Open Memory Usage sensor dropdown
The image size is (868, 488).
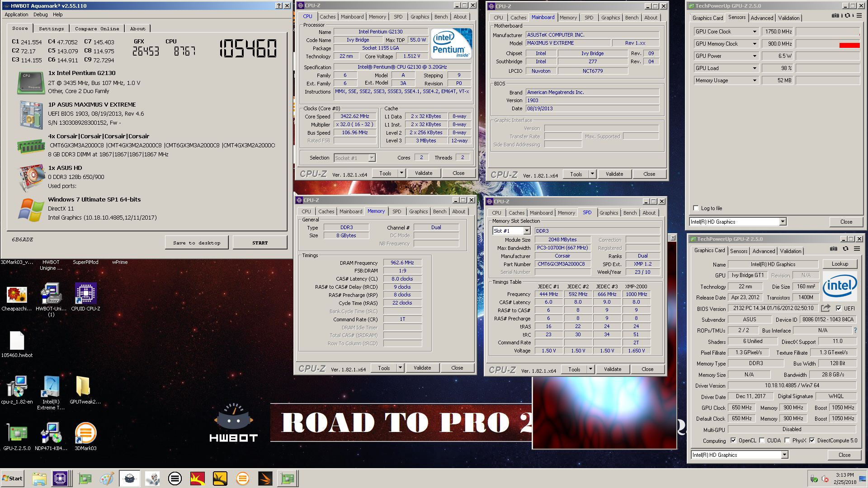click(x=755, y=80)
